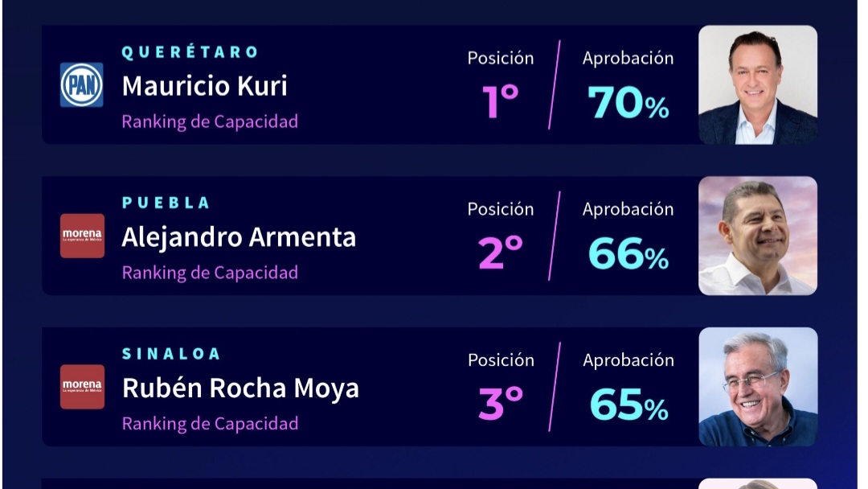Click Ranking de Capacidad under Mauricio Kuri
Viewport: 868px width, 489px height.
[x=210, y=121]
